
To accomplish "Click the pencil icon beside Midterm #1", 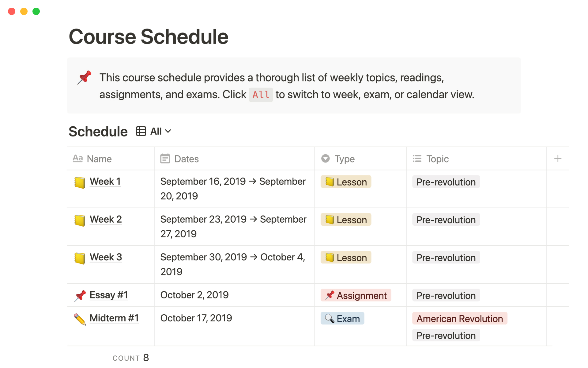I will [x=80, y=319].
